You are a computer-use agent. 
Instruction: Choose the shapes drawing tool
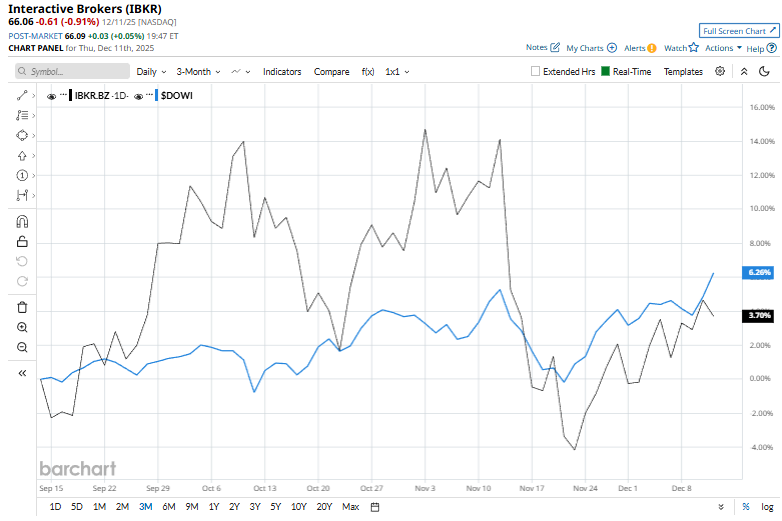coord(22,136)
